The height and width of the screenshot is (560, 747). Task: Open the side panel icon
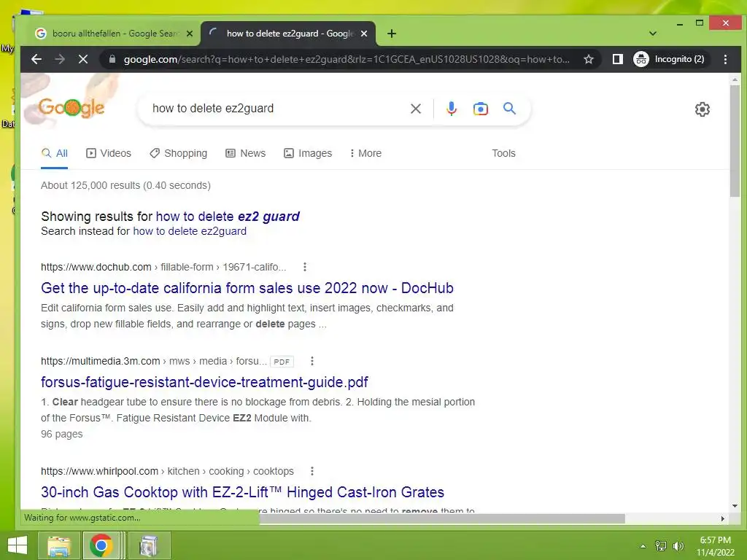click(x=617, y=59)
